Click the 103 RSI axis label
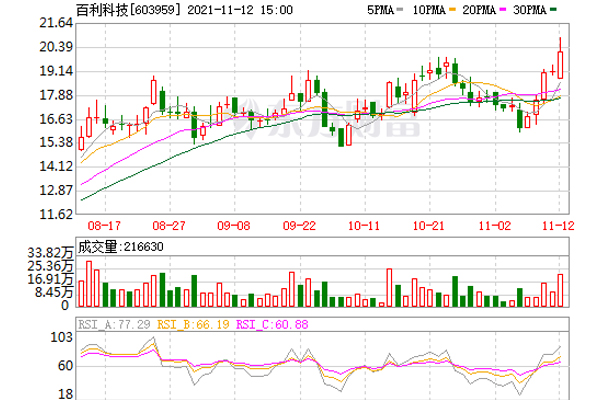This screenshot has height=400, width=600. pyautogui.click(x=62, y=341)
